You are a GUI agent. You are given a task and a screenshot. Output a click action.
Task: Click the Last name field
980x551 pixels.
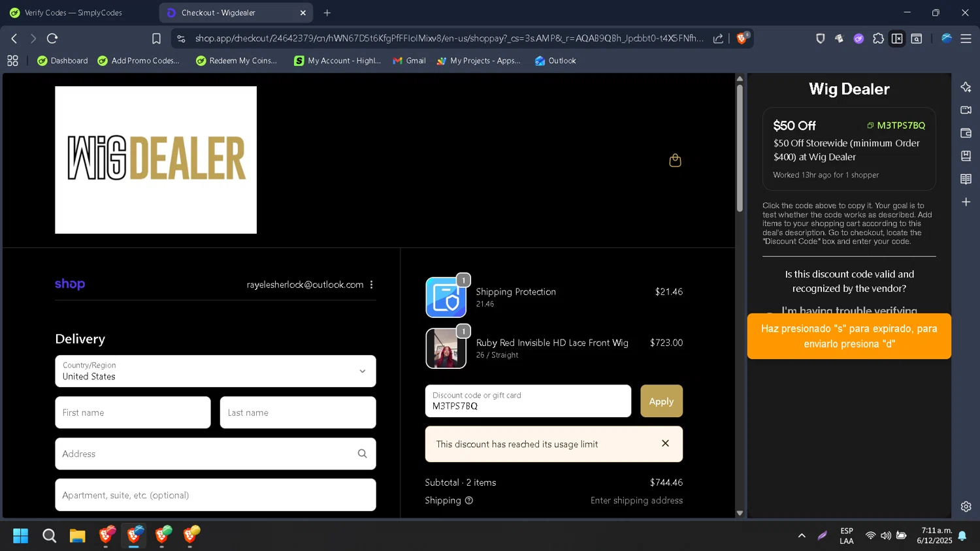(298, 413)
